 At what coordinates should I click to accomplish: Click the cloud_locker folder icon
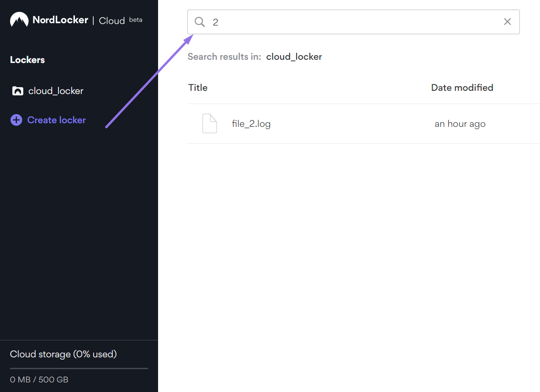click(x=17, y=91)
